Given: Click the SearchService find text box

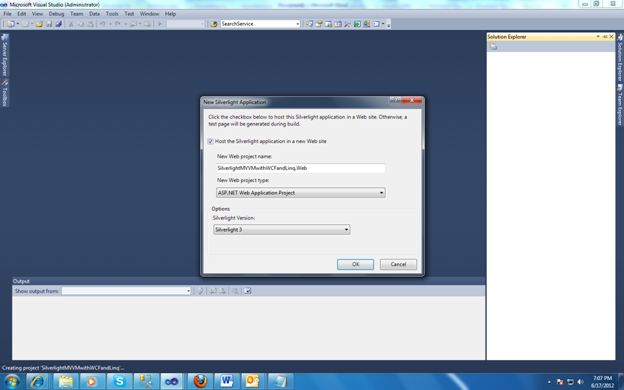Looking at the screenshot, I should [257, 24].
